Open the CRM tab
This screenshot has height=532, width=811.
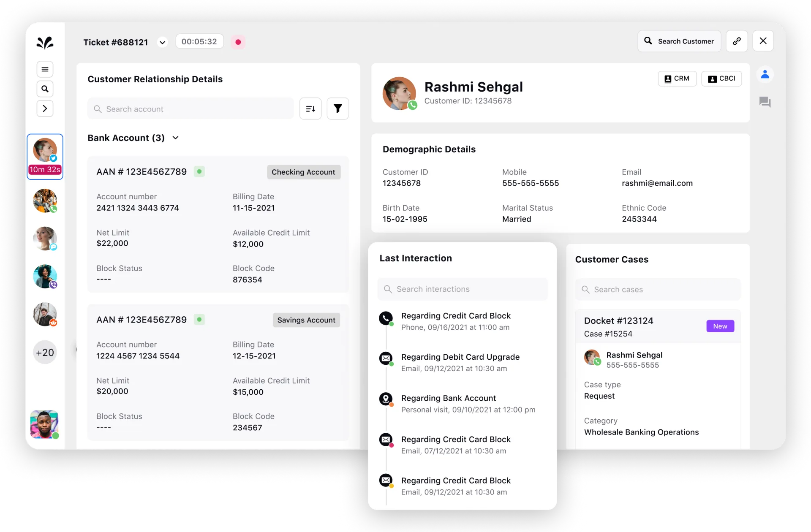coord(677,79)
